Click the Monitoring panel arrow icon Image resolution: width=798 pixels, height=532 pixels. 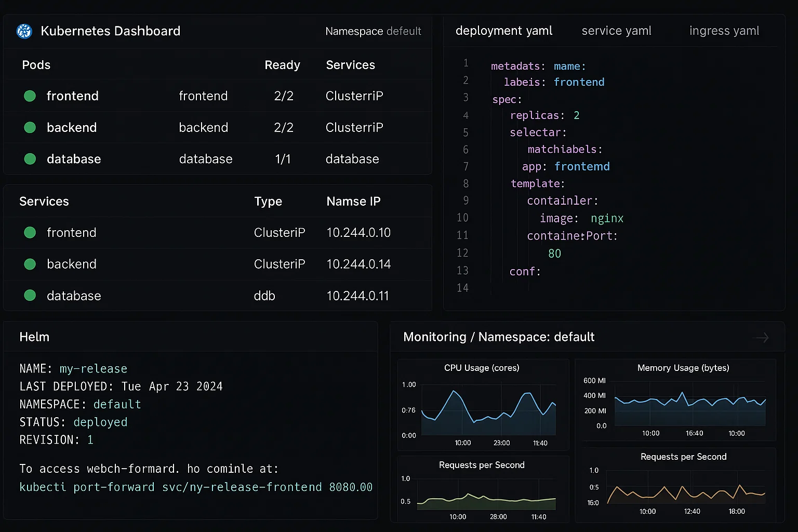762,338
